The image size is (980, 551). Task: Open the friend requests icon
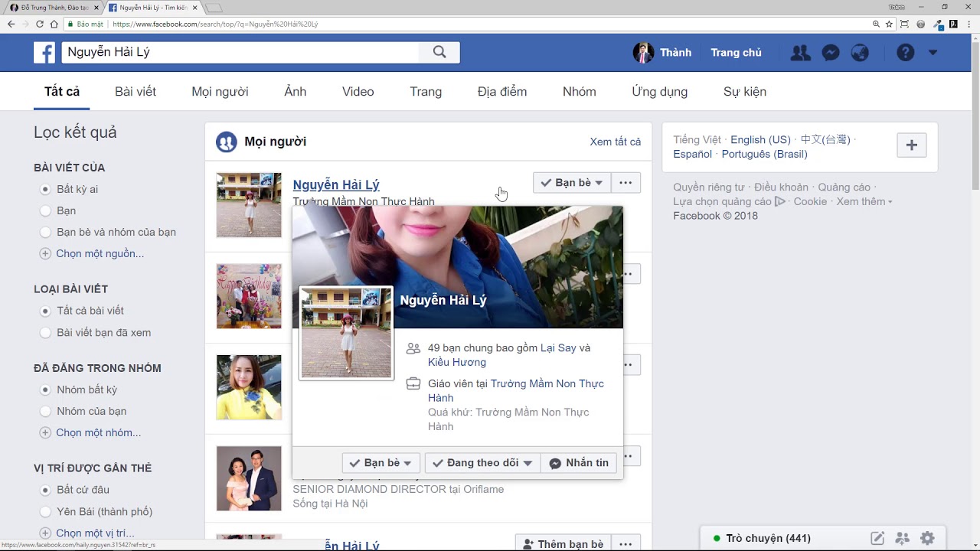pyautogui.click(x=800, y=53)
